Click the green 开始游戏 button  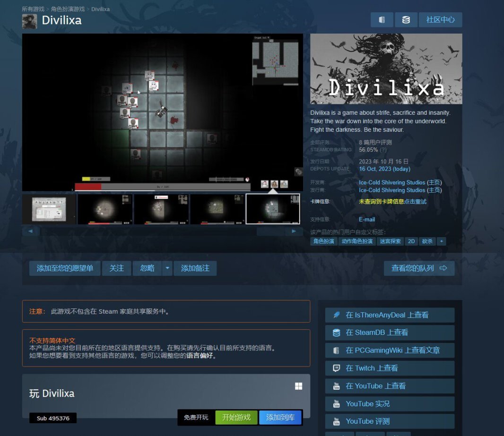(236, 418)
